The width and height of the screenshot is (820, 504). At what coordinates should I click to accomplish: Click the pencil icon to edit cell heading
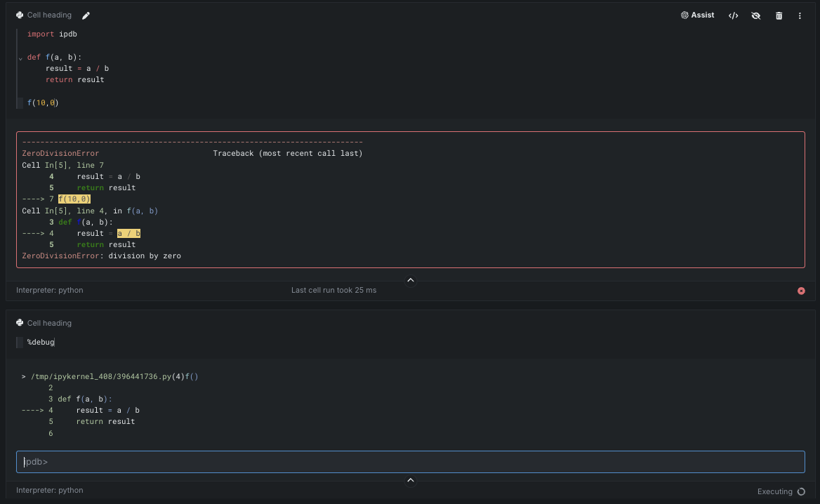[86, 15]
